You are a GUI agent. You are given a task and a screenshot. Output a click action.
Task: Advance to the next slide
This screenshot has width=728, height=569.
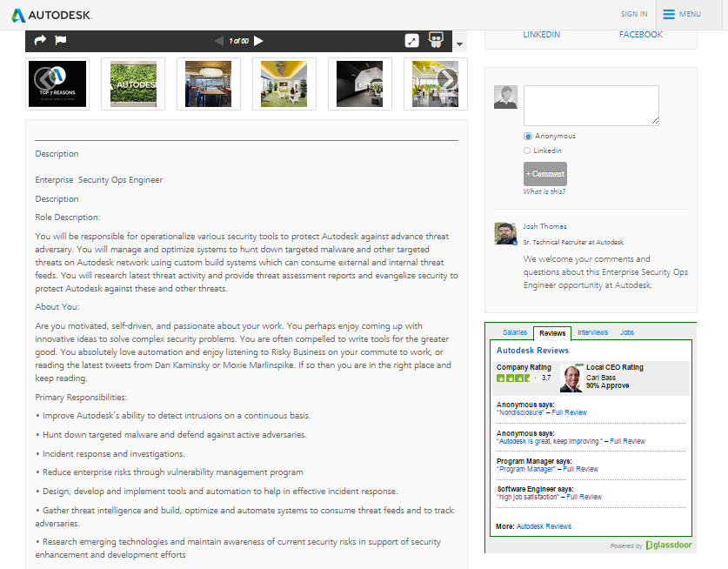(x=259, y=40)
